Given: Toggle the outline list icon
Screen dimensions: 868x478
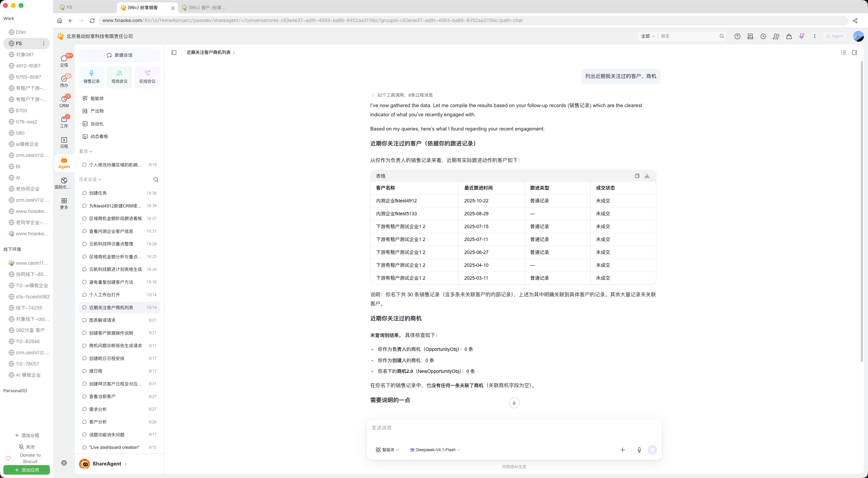Looking at the screenshot, I should (844, 53).
